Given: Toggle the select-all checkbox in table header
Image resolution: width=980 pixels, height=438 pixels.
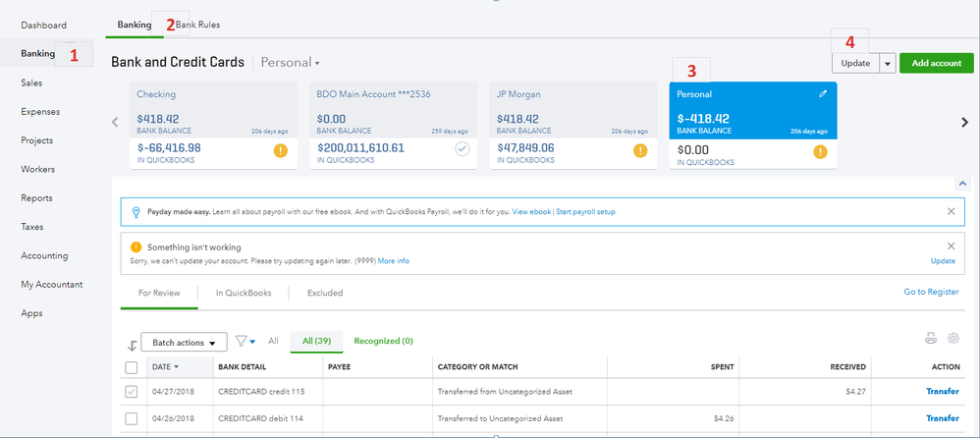Looking at the screenshot, I should (x=132, y=367).
